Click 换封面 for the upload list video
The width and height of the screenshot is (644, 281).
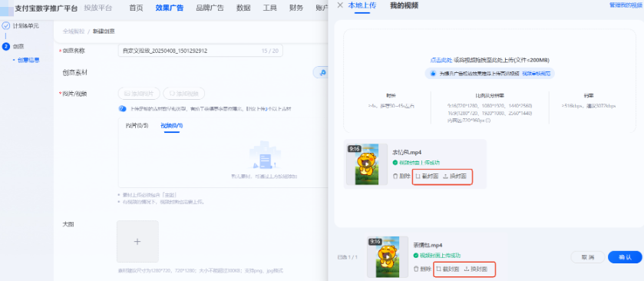[454, 176]
